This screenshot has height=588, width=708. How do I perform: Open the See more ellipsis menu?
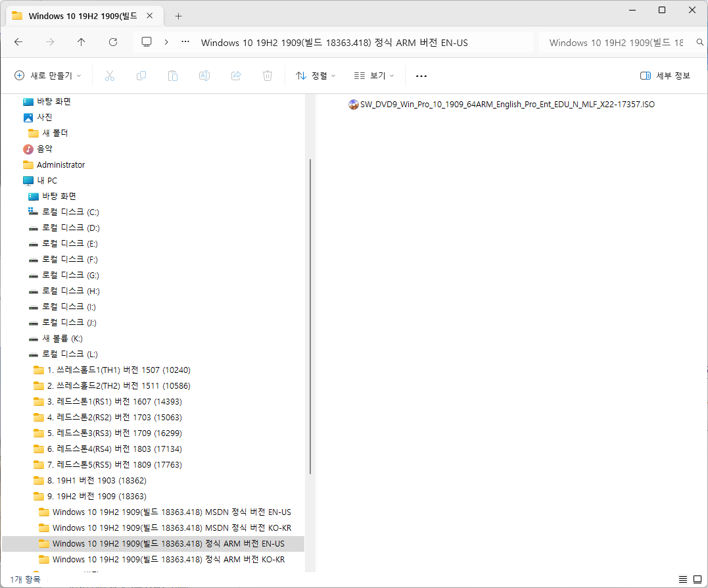coord(421,76)
